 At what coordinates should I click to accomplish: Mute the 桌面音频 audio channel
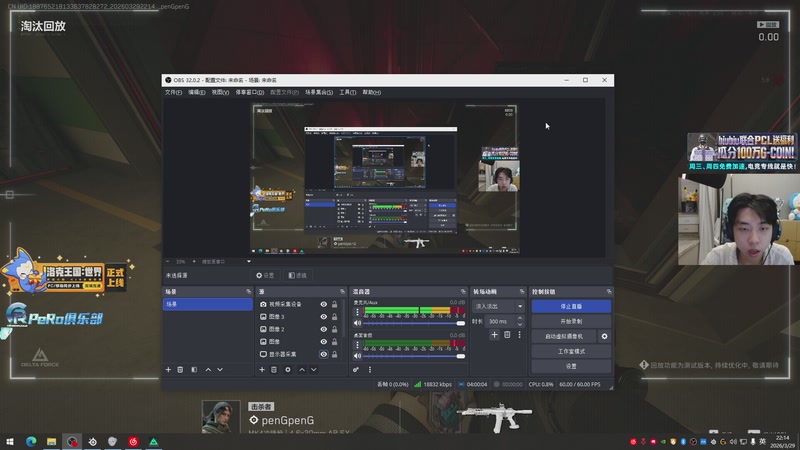pyautogui.click(x=357, y=356)
